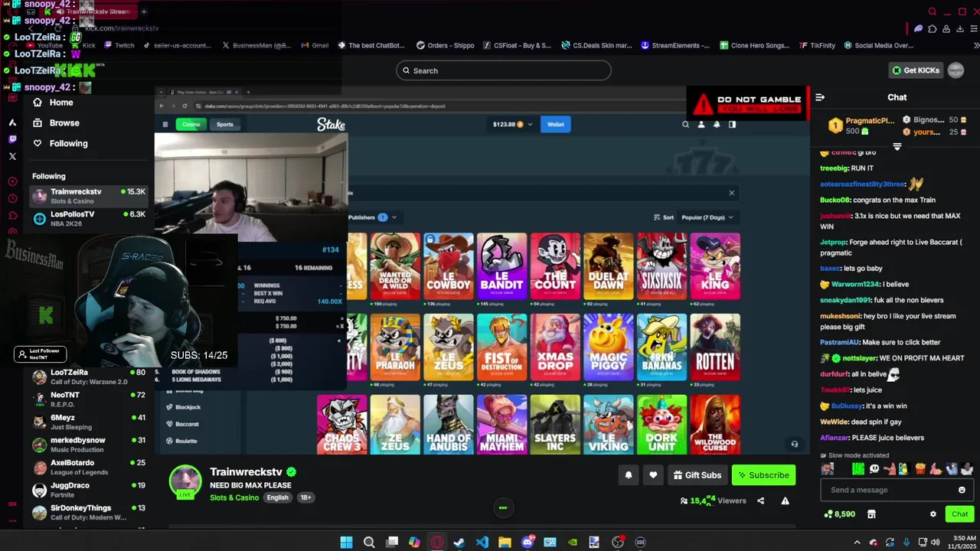
Task: Click Slots & Casino category link
Action: point(234,497)
